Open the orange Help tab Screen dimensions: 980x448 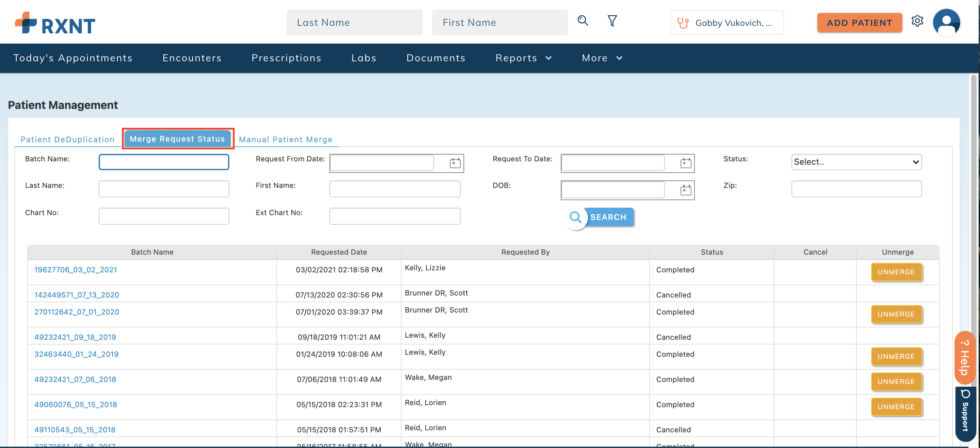965,357
